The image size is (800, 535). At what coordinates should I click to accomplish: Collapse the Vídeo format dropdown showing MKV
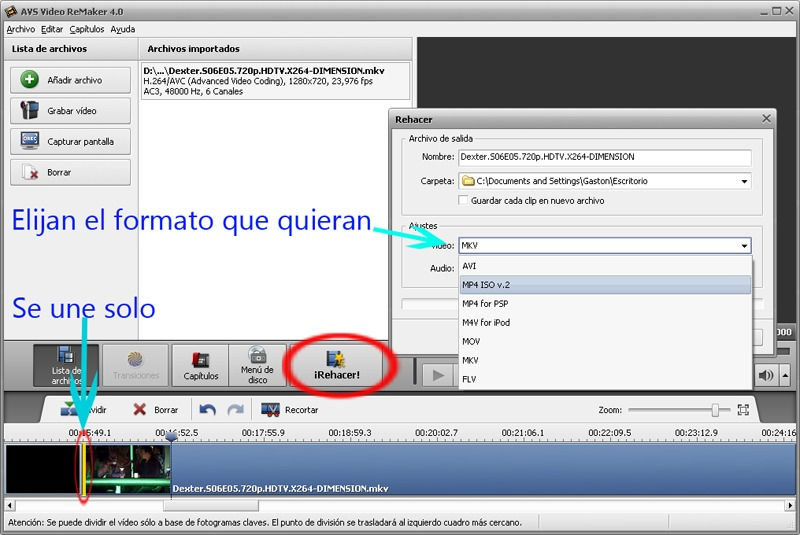[x=744, y=246]
